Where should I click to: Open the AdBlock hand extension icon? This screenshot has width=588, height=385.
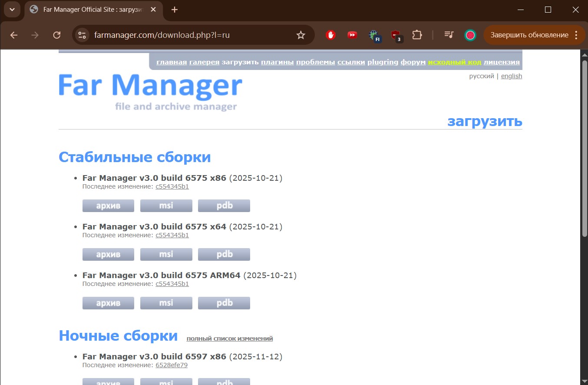point(330,35)
